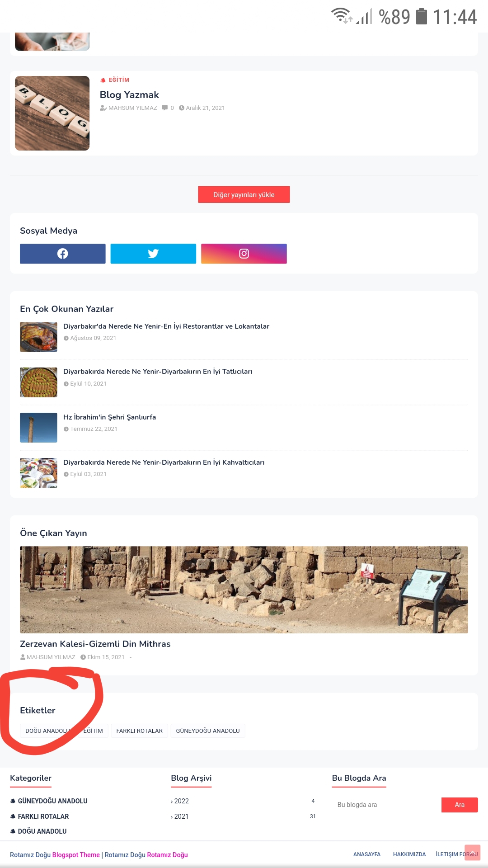
Task: Open ANASAYFA in footer menu
Action: click(367, 854)
